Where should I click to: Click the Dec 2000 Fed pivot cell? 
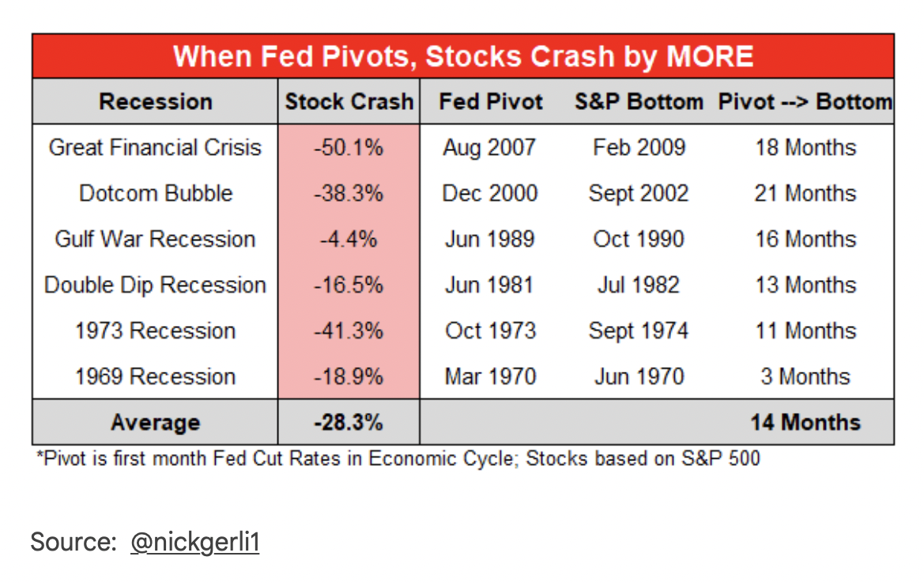pyautogui.click(x=490, y=194)
